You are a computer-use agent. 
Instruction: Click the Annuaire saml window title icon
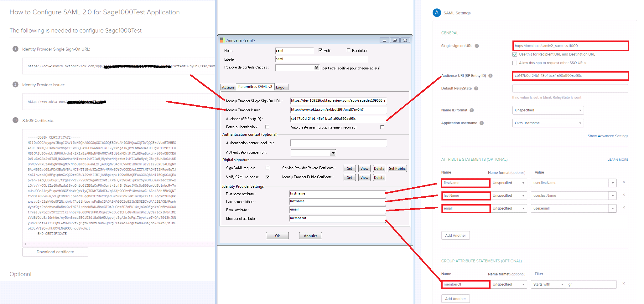tap(223, 40)
